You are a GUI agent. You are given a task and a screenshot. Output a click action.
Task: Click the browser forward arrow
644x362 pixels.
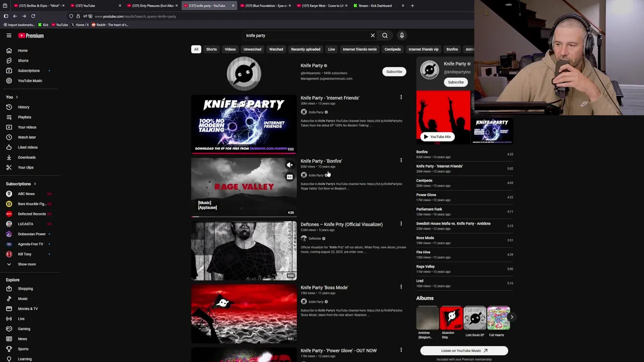click(x=24, y=16)
